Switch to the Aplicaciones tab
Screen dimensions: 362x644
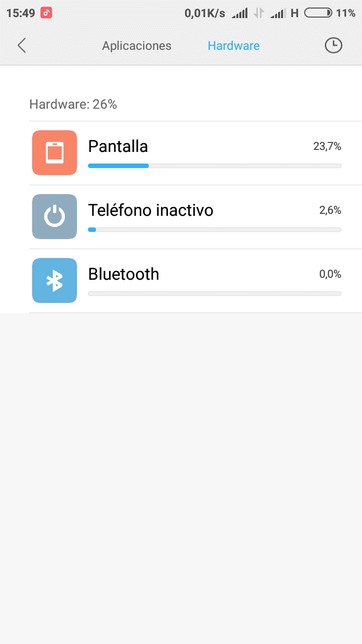coord(137,46)
